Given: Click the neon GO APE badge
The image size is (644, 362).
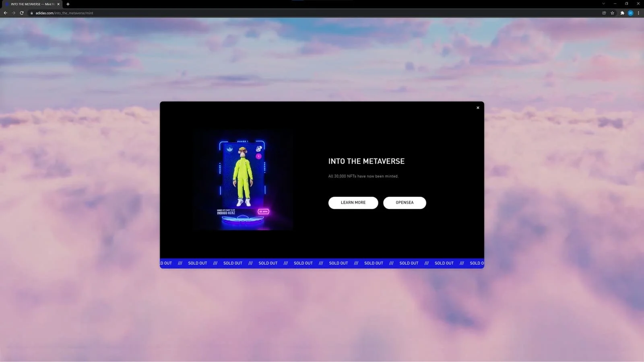Looking at the screenshot, I should 264,211.
